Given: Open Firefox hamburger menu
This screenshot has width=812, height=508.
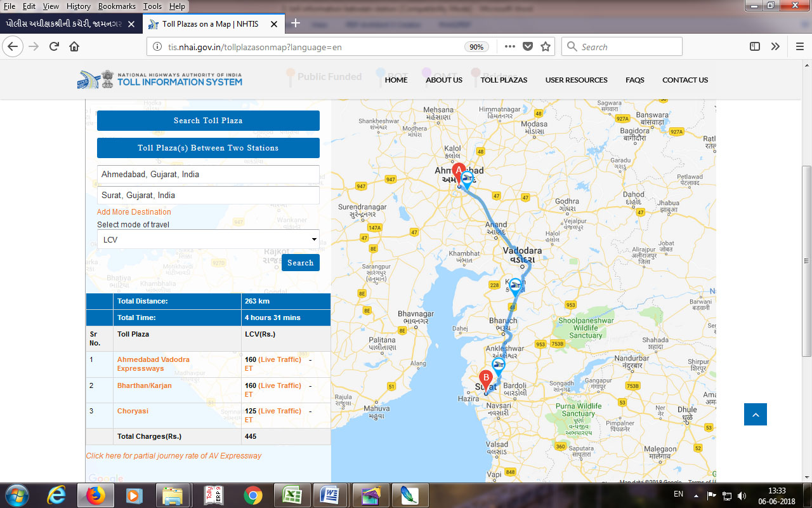Looking at the screenshot, I should point(799,46).
